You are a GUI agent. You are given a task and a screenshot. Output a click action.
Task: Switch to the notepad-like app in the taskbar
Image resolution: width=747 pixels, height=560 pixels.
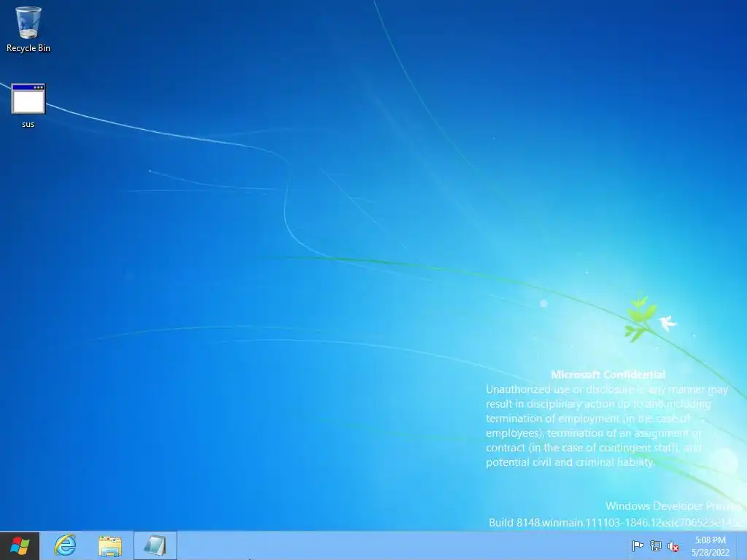(x=155, y=545)
